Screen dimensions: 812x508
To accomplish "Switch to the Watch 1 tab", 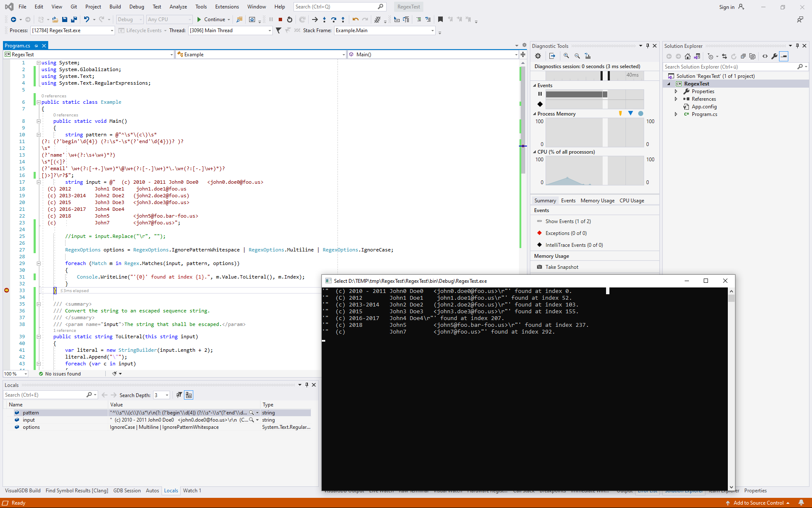I will pos(192,491).
